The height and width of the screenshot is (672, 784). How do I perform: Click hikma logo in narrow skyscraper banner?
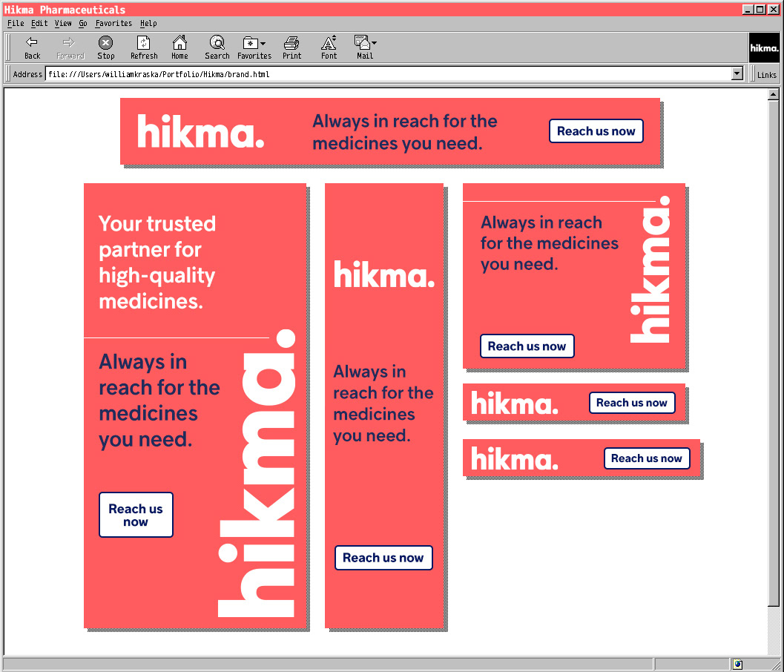click(384, 274)
